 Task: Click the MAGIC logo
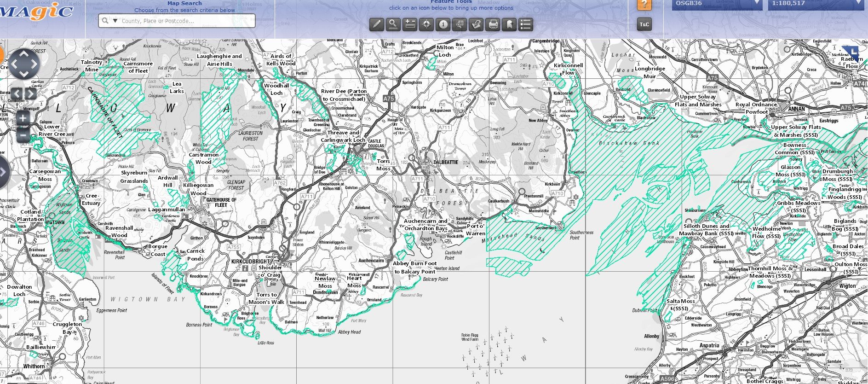click(x=37, y=12)
